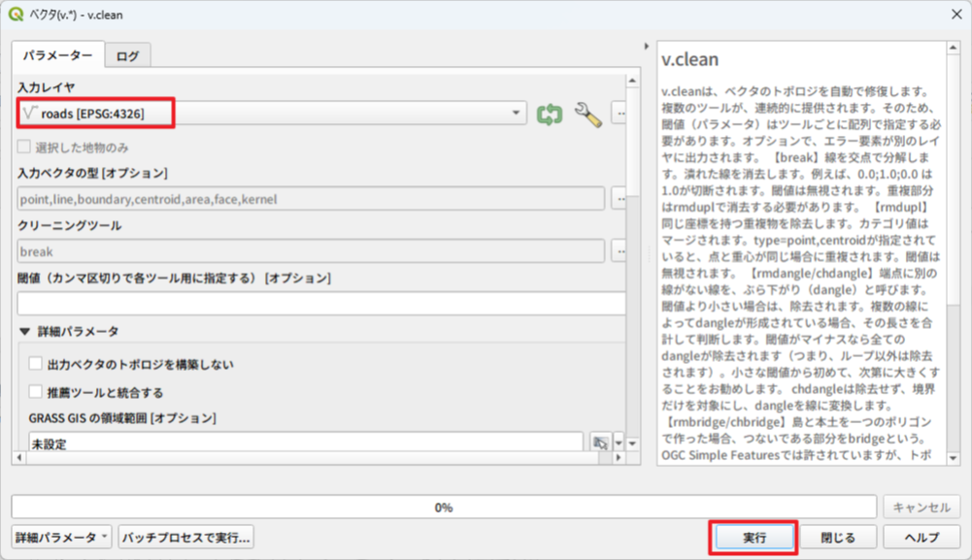This screenshot has height=560, width=972.
Task: Open the wrench advanced options icon
Action: coord(588,114)
